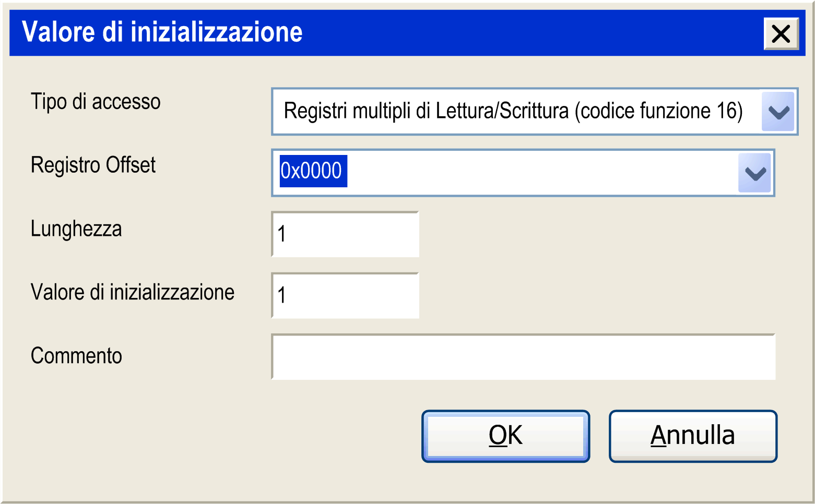This screenshot has height=504, width=815.
Task: Click the codice funzione 16 text
Action: point(659,111)
